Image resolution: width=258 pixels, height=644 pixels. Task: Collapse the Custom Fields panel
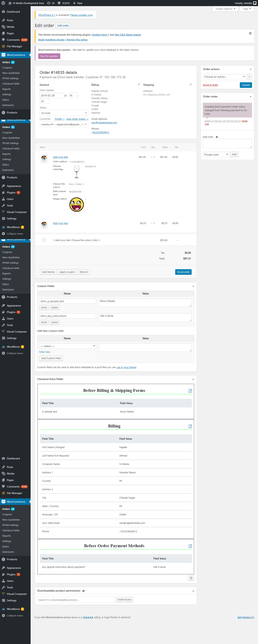[x=193, y=286]
